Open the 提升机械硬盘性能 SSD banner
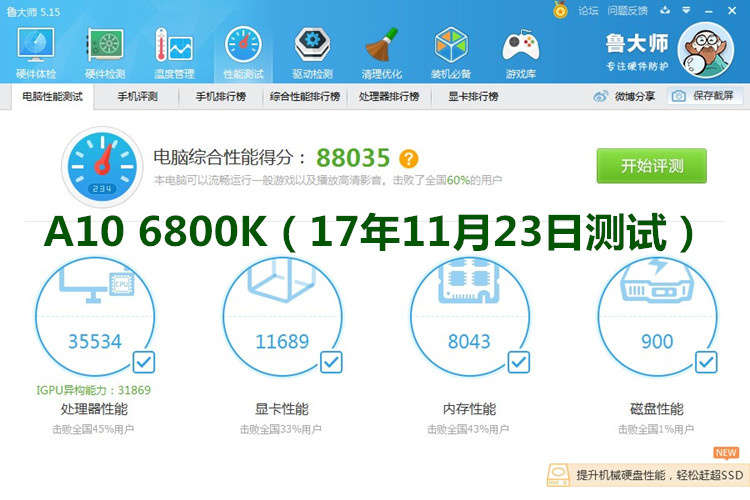Viewport: 750px width, 500px height. tap(648, 475)
